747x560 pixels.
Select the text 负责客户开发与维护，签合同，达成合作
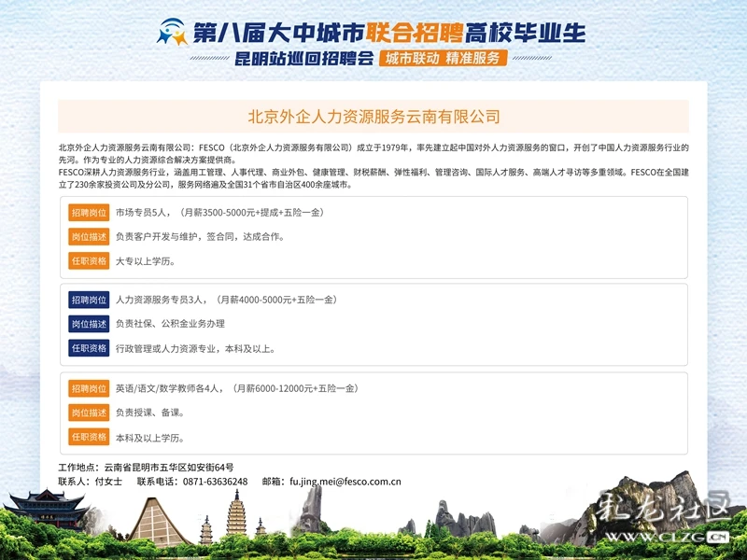[x=200, y=237]
